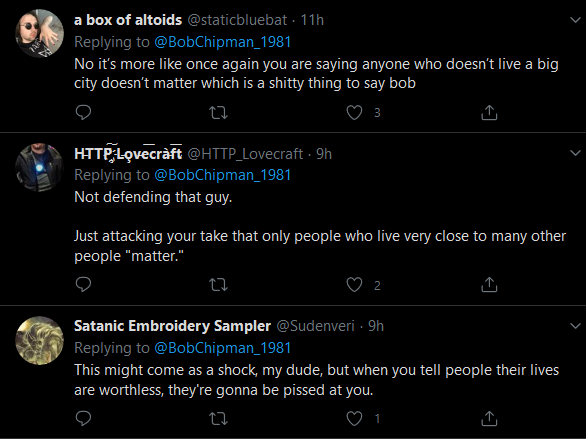
Task: Retweet the Satanic Embroidery Sampler tweet
Action: point(218,419)
